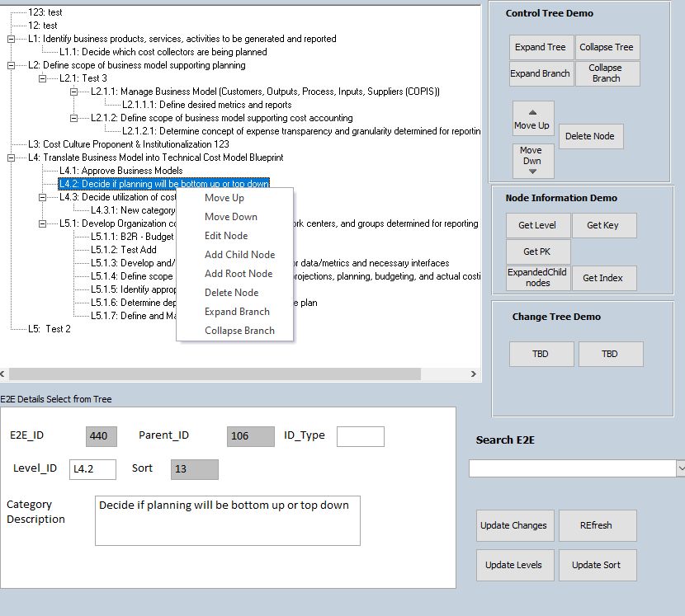
Task: Choose Collapse Branch in context menu
Action: [239, 331]
